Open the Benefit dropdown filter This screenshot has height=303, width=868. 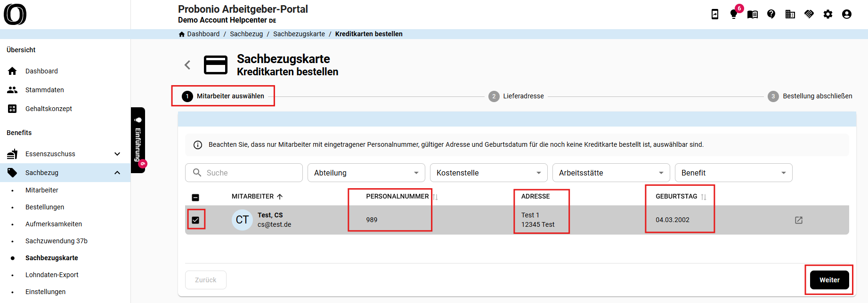734,173
